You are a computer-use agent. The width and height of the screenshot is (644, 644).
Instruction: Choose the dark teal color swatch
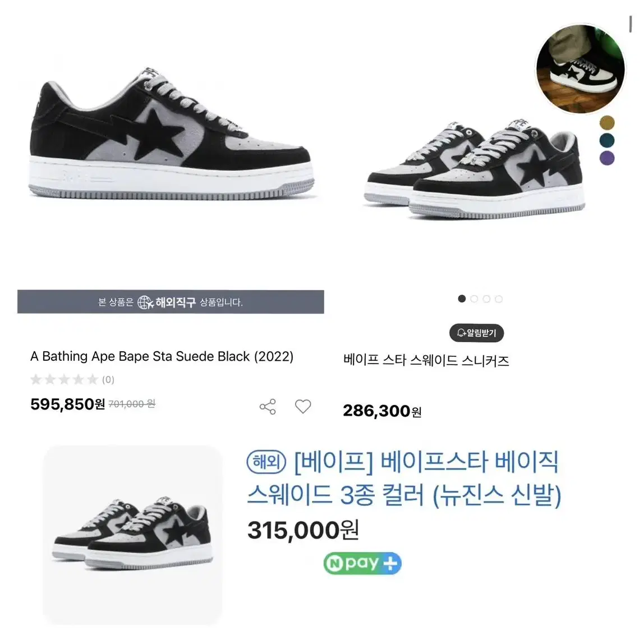click(x=606, y=140)
